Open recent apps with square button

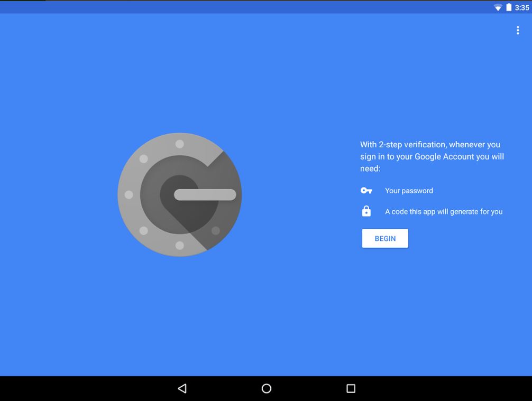[351, 388]
